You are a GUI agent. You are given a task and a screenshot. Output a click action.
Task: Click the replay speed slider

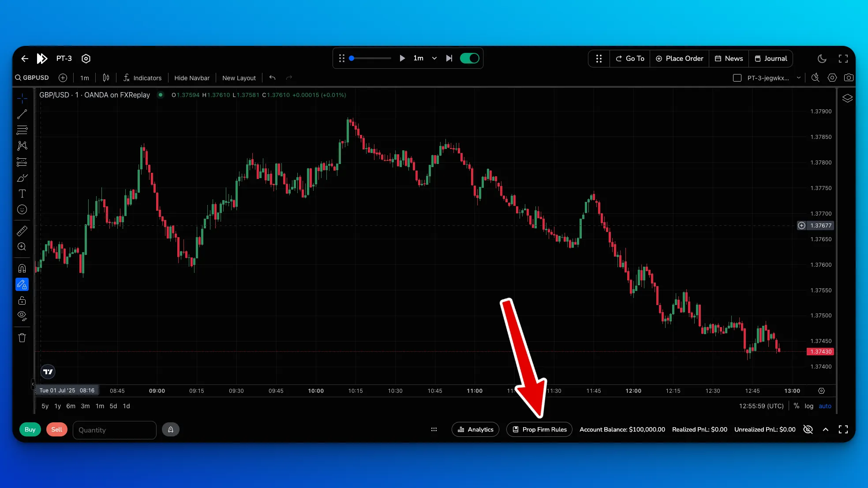[x=370, y=58]
